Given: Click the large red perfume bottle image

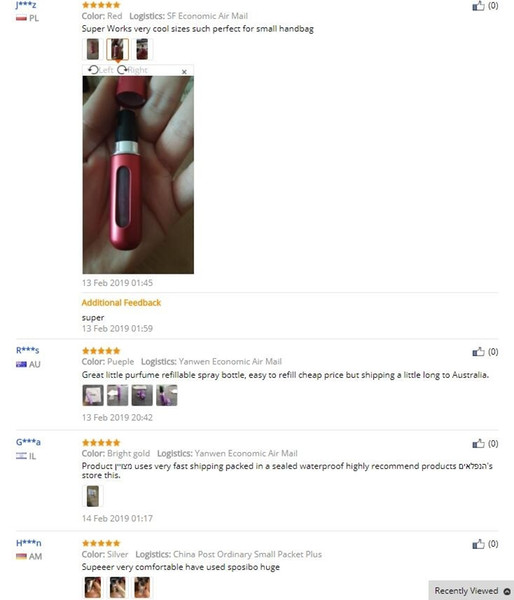Looking at the screenshot, I should point(138,175).
